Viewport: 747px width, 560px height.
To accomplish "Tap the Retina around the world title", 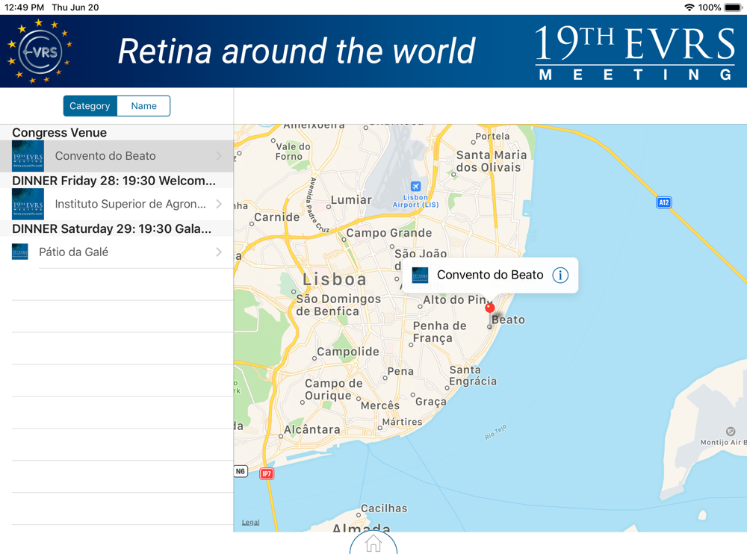I will click(297, 51).
